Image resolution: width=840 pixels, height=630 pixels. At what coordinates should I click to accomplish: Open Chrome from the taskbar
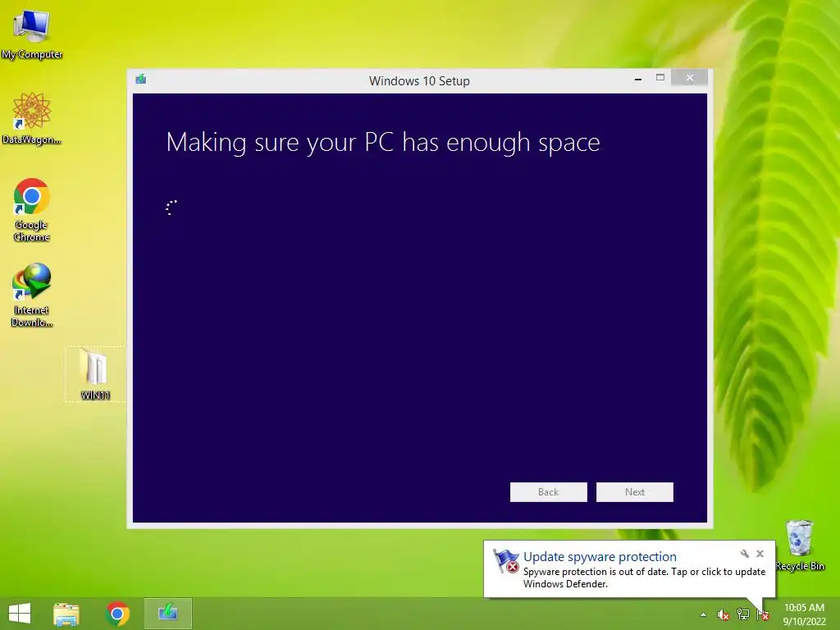(x=117, y=614)
